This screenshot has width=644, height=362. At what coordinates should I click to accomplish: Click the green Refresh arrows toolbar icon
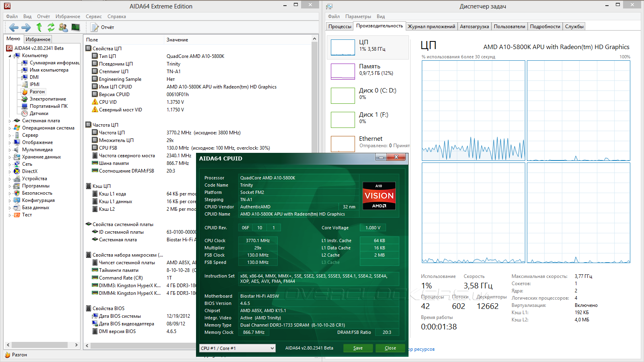pyautogui.click(x=51, y=27)
